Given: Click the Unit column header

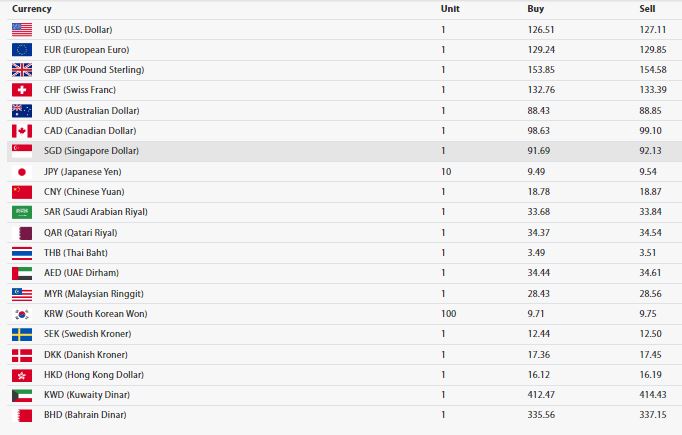Looking at the screenshot, I should 450,9.
